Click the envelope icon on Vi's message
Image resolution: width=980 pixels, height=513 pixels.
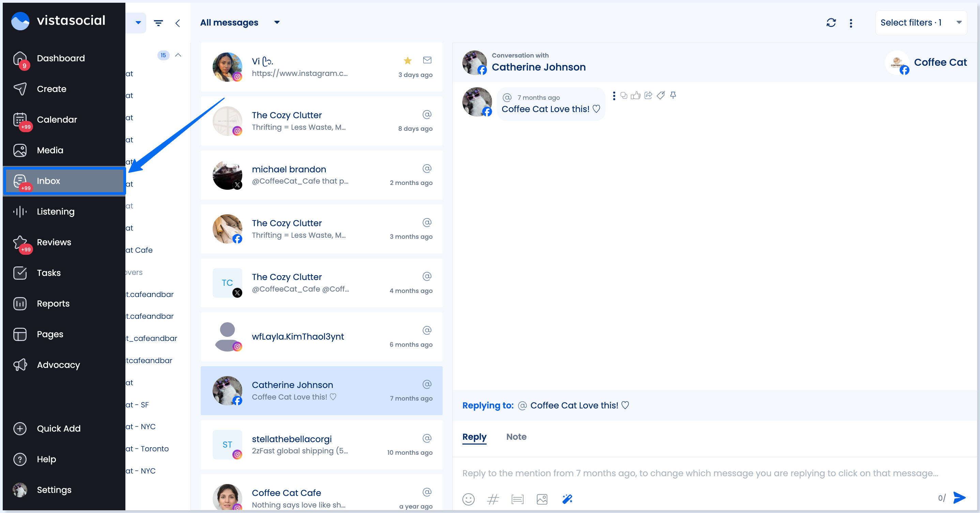(x=427, y=60)
